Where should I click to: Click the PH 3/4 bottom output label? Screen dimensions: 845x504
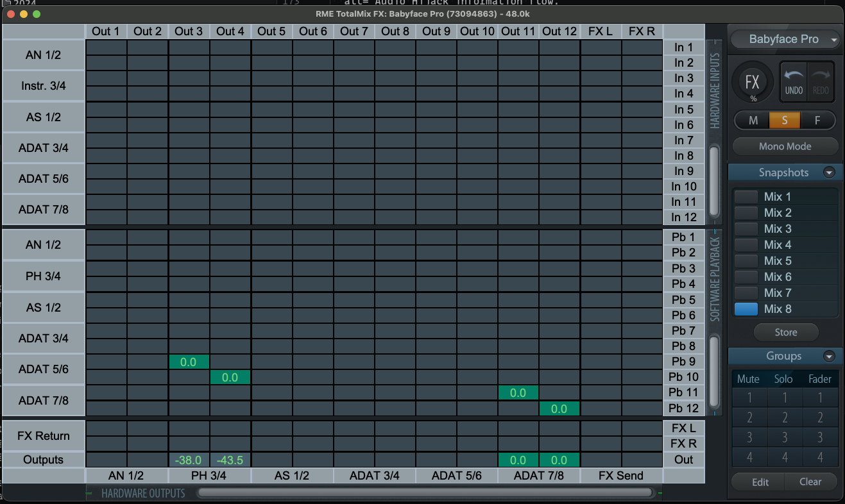[209, 476]
